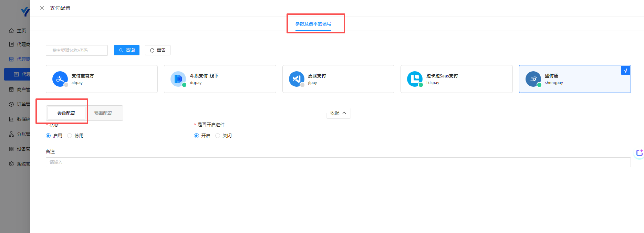Switch to the 参数配置 tab
The width and height of the screenshot is (644, 233).
[x=66, y=113]
